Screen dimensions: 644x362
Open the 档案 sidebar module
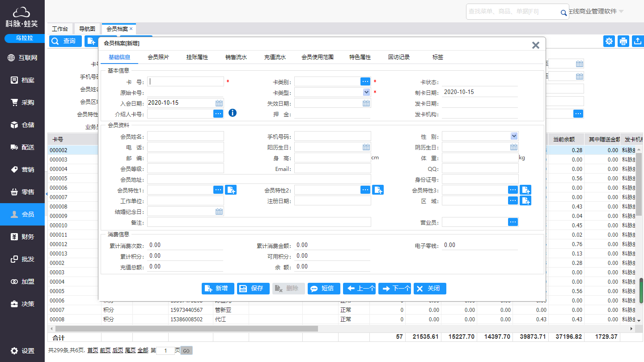[22, 80]
